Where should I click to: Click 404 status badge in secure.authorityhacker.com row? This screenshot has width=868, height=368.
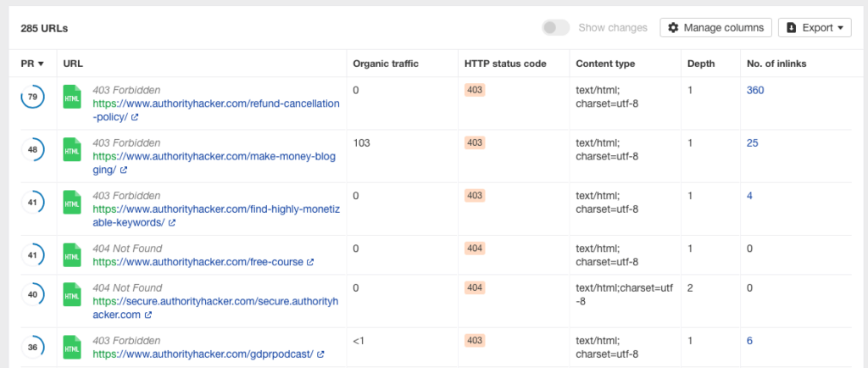[x=475, y=287]
